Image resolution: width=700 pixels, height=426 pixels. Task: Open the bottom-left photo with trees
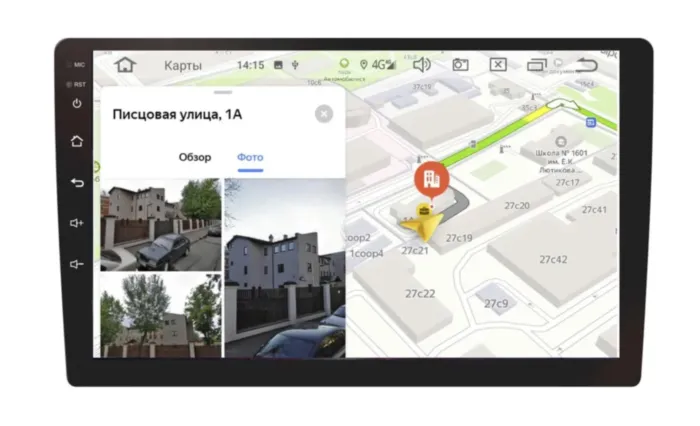pos(160,315)
